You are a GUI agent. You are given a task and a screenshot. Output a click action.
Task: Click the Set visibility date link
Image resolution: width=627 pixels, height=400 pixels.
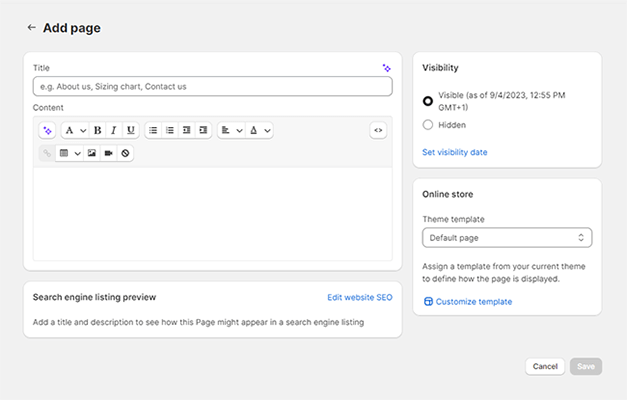(455, 152)
